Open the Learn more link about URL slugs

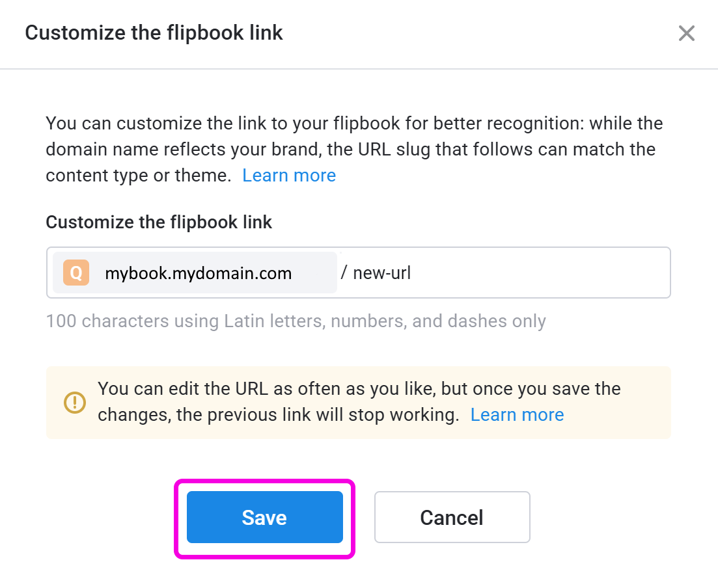(x=289, y=176)
